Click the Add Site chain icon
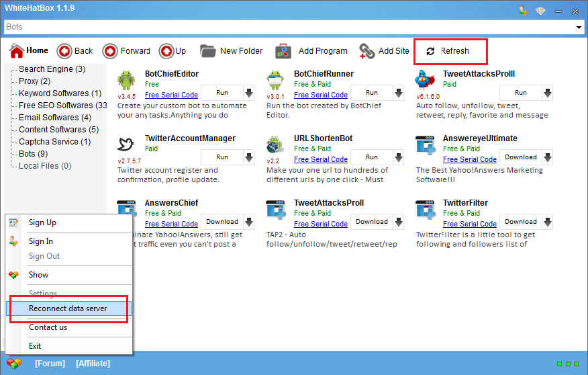Viewport: 588px width, 375px height. [x=367, y=51]
